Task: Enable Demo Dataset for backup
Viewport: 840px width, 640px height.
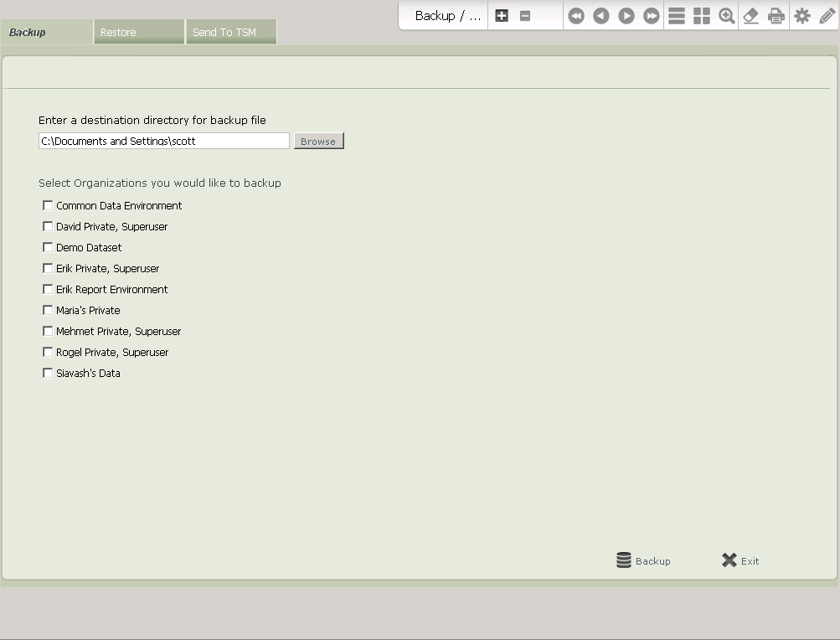Action: (x=48, y=247)
